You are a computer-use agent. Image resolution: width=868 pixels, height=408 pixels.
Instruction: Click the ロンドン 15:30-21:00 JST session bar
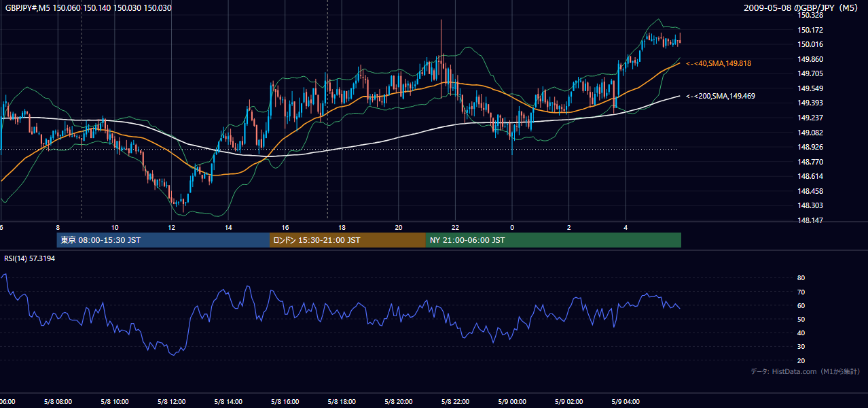pyautogui.click(x=348, y=240)
